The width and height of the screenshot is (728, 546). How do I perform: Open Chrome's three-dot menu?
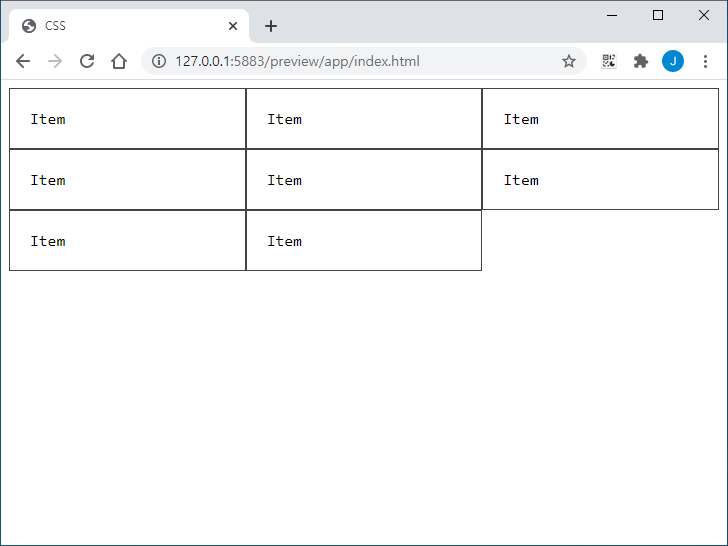click(x=705, y=61)
